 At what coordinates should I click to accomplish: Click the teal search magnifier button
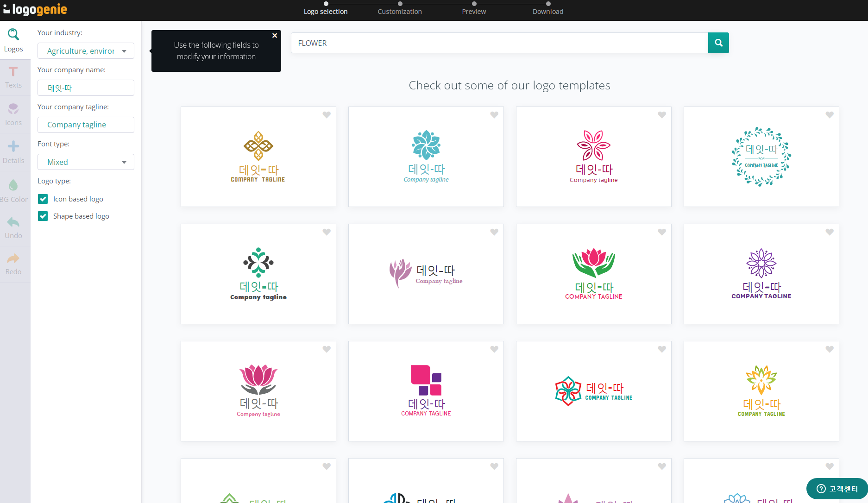click(718, 43)
